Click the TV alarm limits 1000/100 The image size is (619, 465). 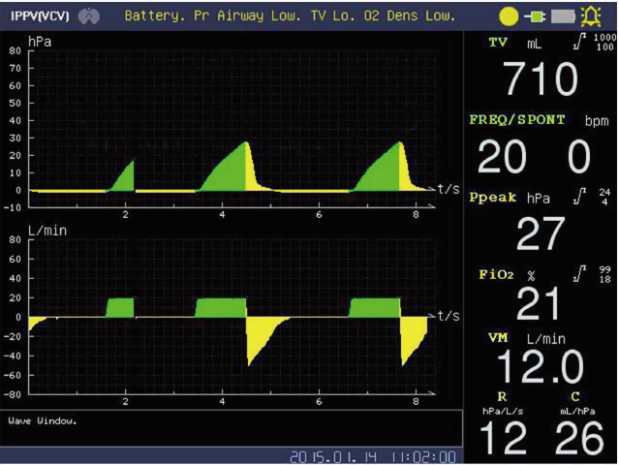click(x=604, y=42)
